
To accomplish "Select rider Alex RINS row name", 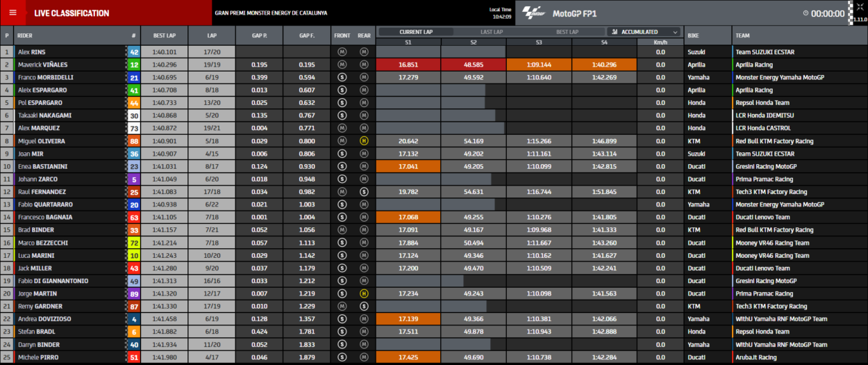I will (x=31, y=52).
